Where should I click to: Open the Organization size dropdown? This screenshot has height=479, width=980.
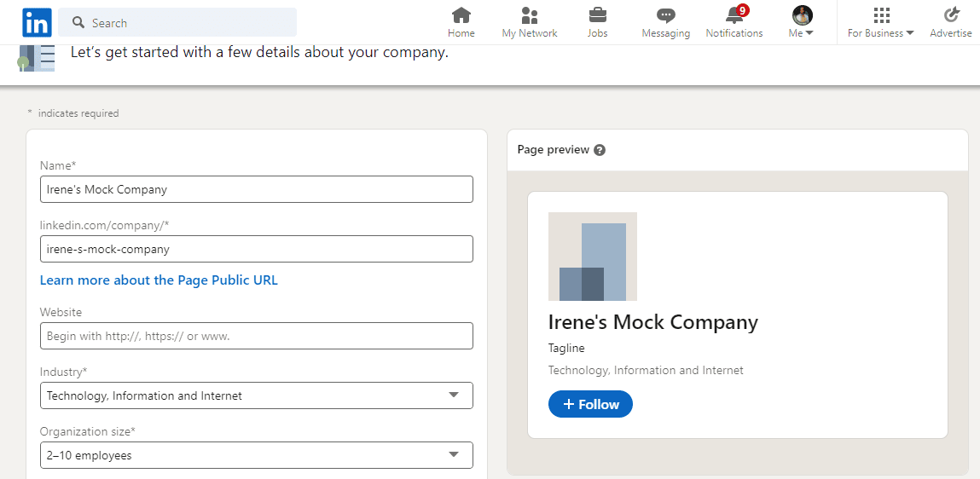pyautogui.click(x=256, y=455)
